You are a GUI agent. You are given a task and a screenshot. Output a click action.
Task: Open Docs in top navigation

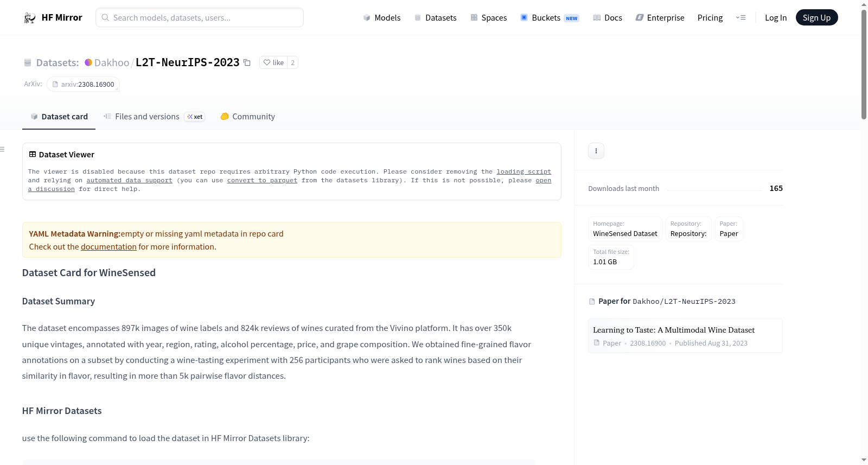tap(608, 18)
